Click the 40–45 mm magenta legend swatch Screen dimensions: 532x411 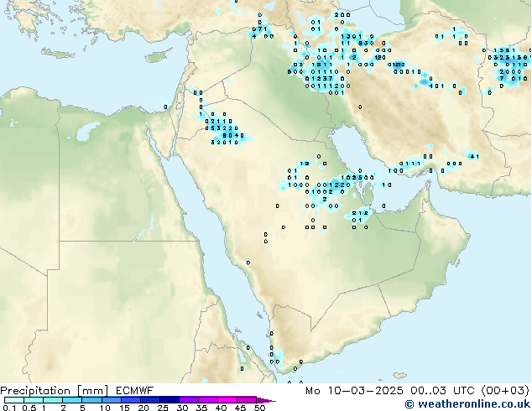[x=227, y=400]
